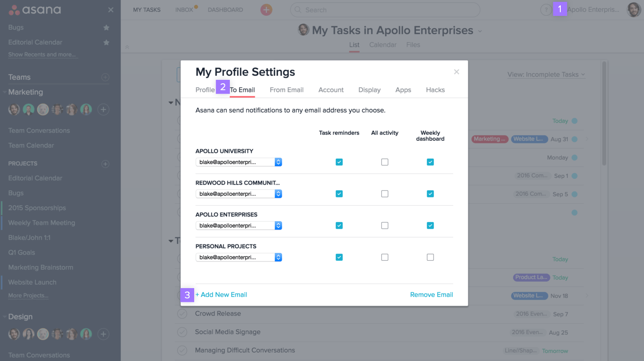Click the orange quick add plus button
The width and height of the screenshot is (644, 361).
266,10
